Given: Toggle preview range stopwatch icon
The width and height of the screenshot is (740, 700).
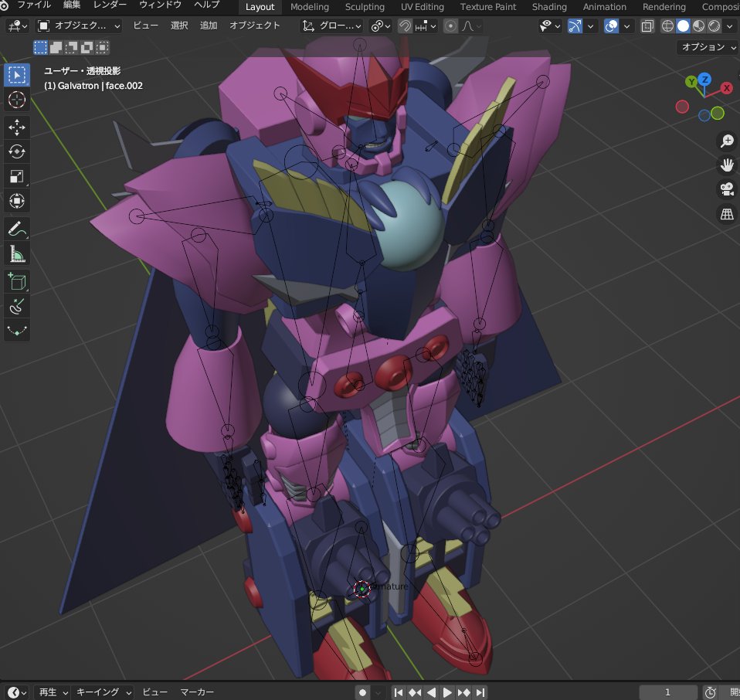Looking at the screenshot, I should (711, 692).
